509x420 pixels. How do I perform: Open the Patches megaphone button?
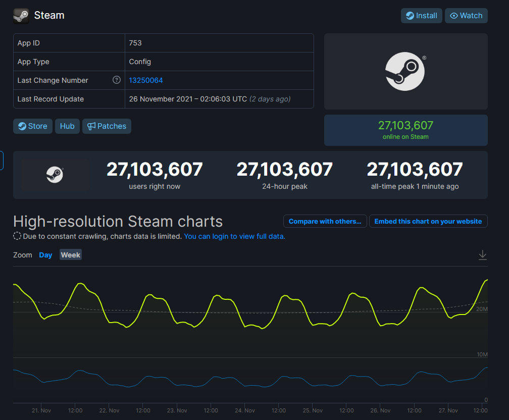tap(107, 126)
